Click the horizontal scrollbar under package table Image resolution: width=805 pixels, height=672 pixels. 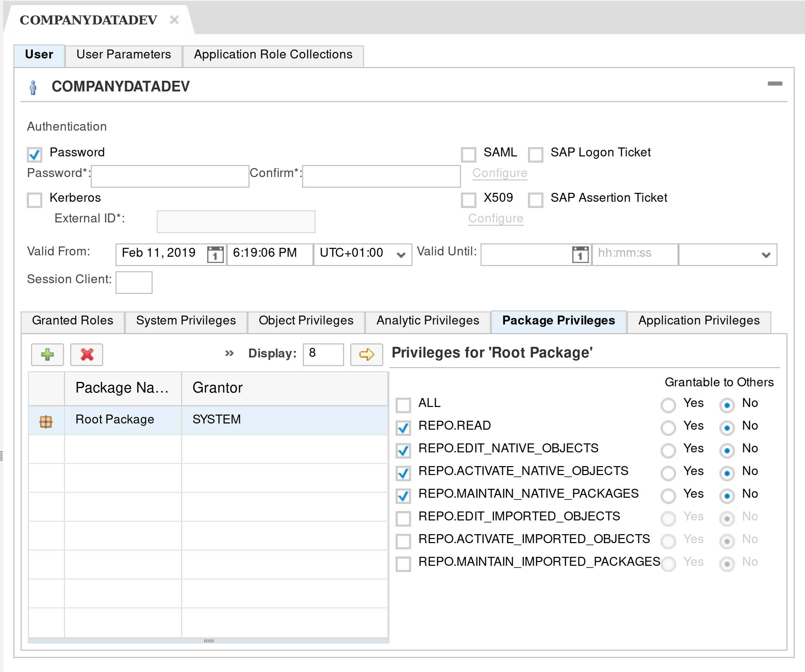pos(209,641)
